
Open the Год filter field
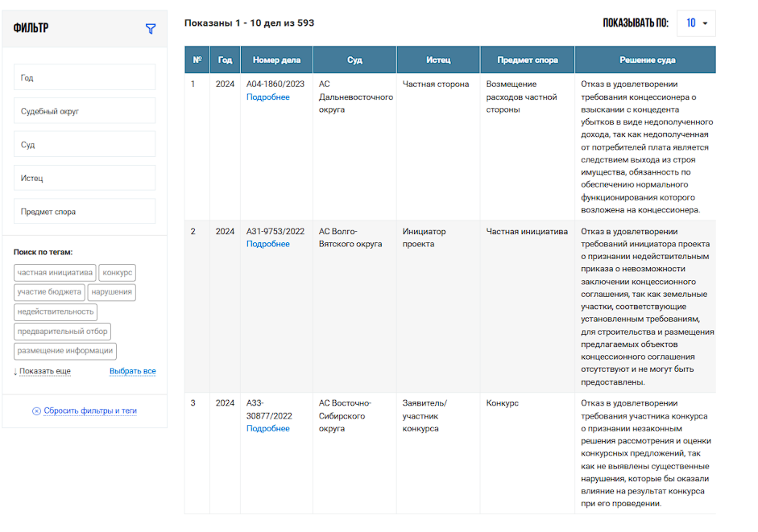85,78
